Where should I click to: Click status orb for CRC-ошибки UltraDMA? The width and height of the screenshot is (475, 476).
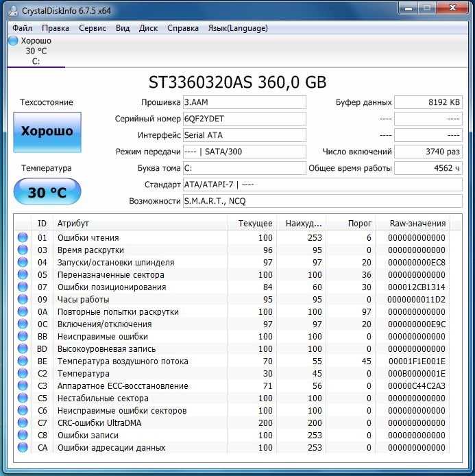pyautogui.click(x=23, y=423)
